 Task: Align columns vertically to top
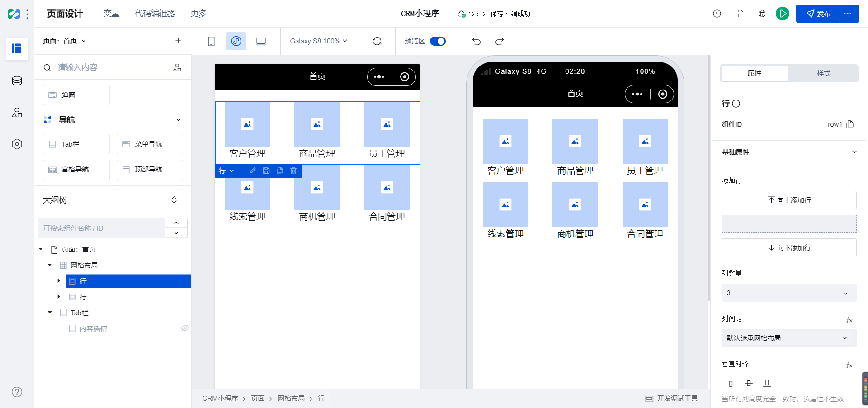click(x=731, y=383)
